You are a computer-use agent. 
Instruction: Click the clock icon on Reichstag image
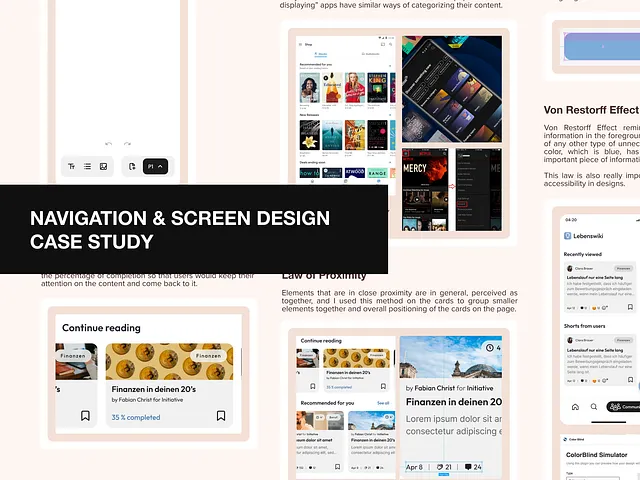pos(490,348)
